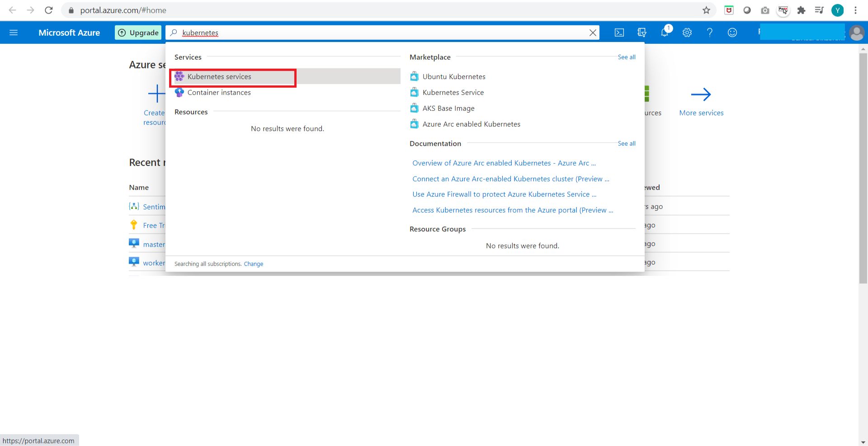Click the Free Trial key icon
The width and height of the screenshot is (868, 446).
point(134,225)
